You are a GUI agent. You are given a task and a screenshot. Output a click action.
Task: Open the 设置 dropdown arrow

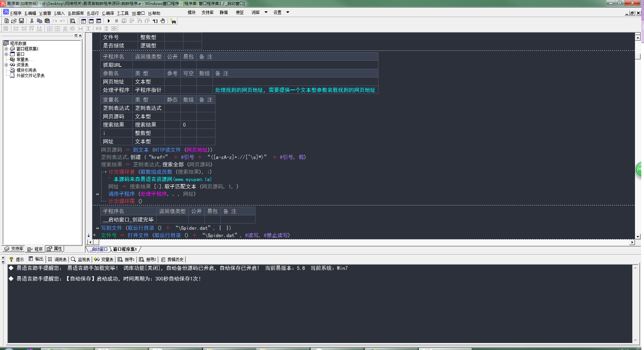288,12
